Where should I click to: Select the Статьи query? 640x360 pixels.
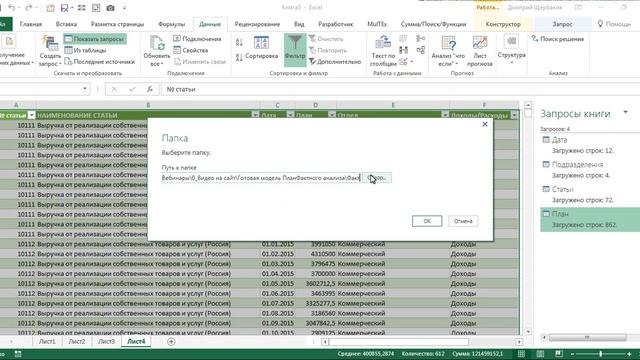(590, 195)
